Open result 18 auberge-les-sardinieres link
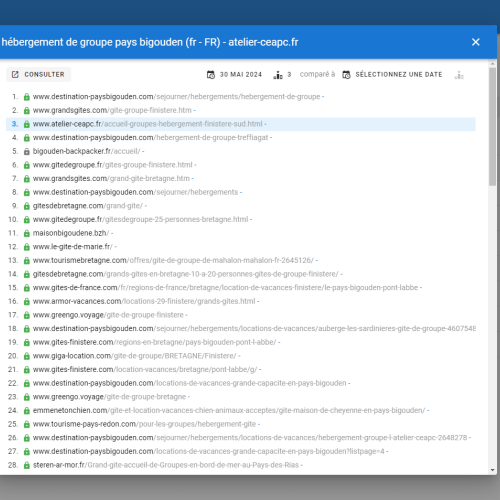This screenshot has width=500, height=500. coord(254,329)
